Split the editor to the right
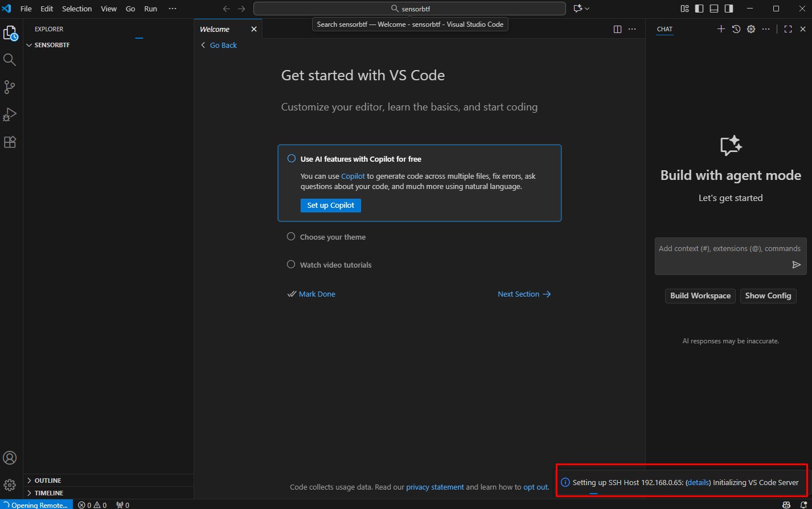Image resolution: width=812 pixels, height=509 pixels. coord(617,29)
